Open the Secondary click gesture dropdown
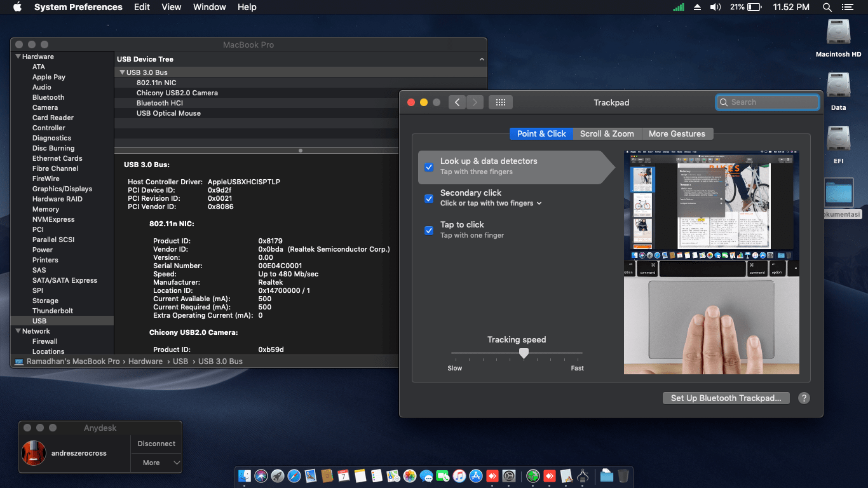The width and height of the screenshot is (868, 488). pos(491,203)
